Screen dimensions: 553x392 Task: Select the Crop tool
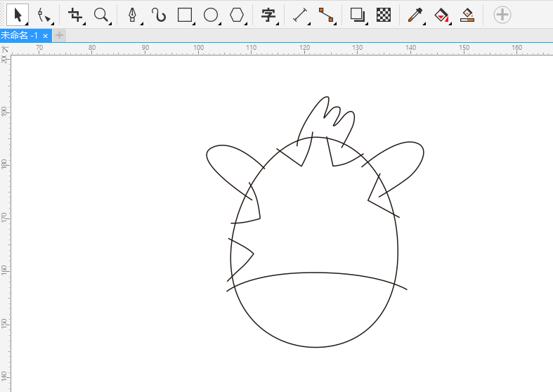[75, 15]
